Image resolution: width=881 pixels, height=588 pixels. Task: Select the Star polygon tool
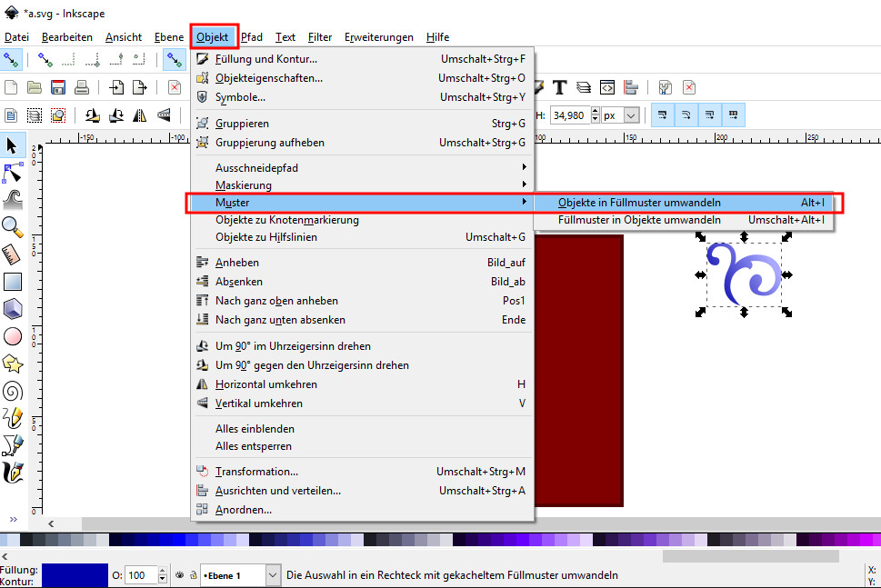(12, 364)
